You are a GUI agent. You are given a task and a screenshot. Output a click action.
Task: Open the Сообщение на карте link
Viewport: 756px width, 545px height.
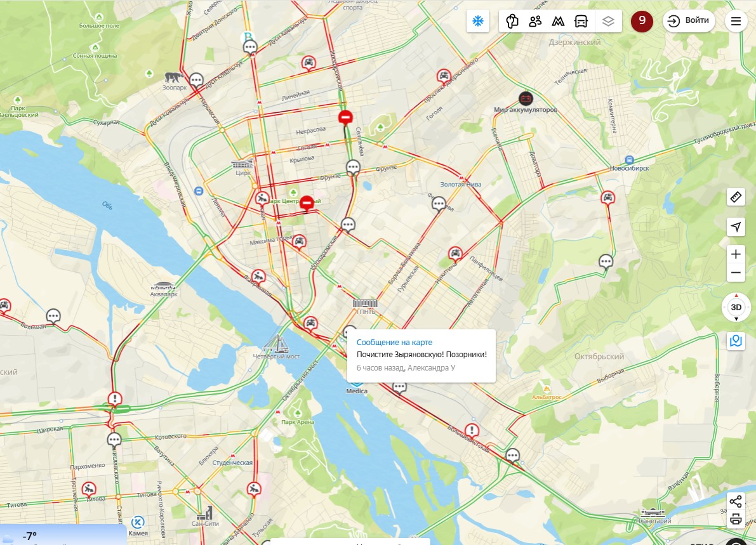394,342
